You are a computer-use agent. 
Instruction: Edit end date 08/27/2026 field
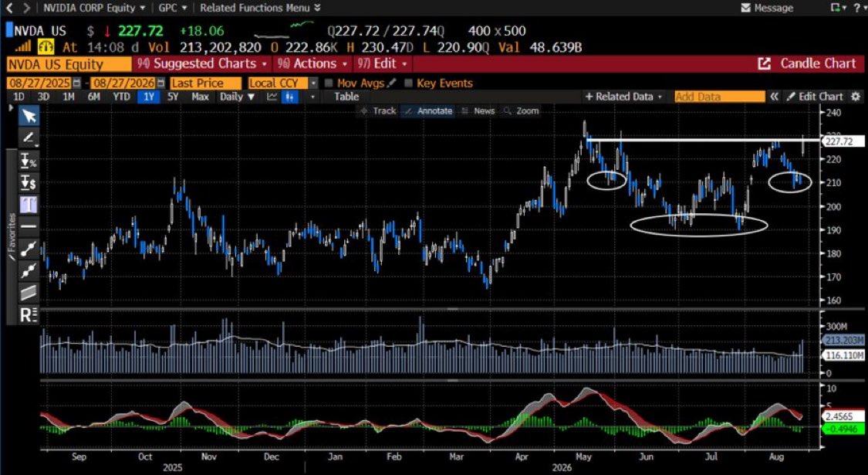click(123, 83)
